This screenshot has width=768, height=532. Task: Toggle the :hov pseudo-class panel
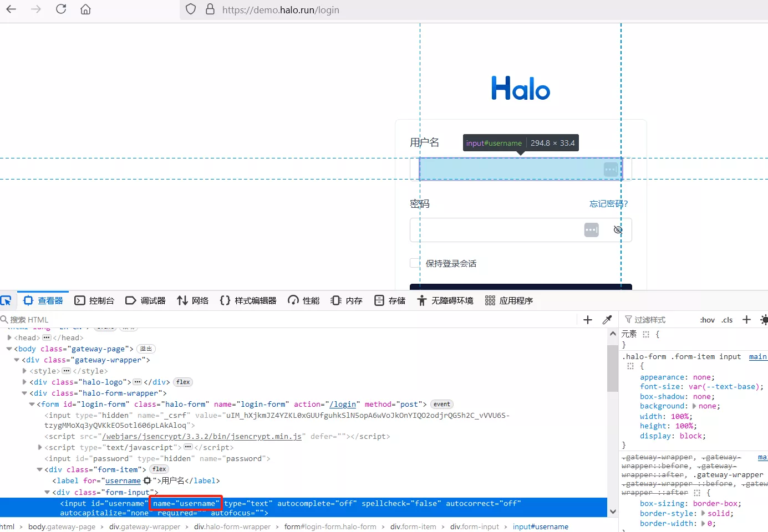coord(707,320)
